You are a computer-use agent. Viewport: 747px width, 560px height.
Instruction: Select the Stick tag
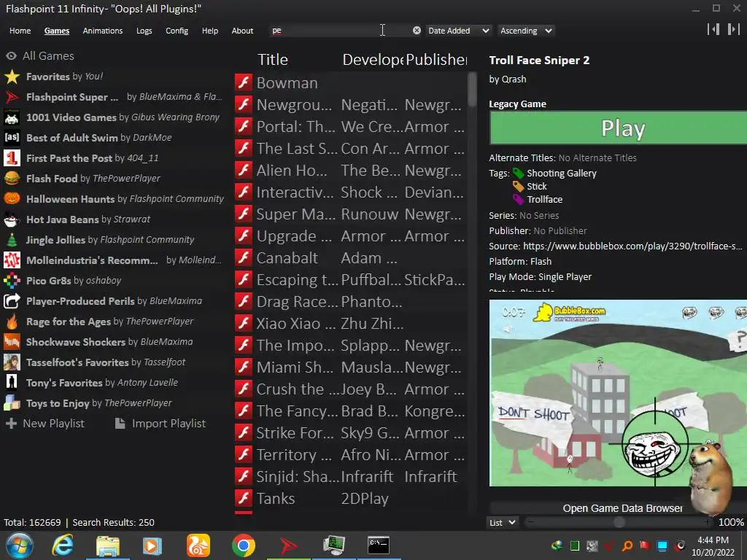pyautogui.click(x=536, y=186)
